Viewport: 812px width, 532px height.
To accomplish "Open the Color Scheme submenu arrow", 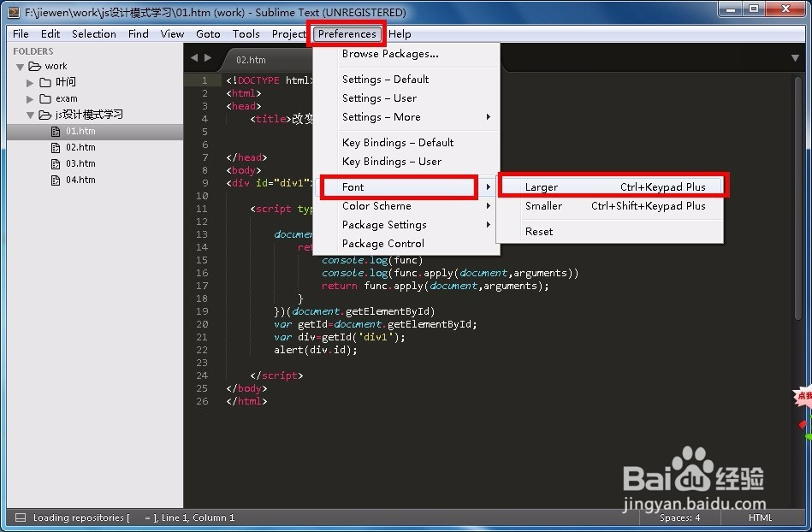I will tap(488, 206).
